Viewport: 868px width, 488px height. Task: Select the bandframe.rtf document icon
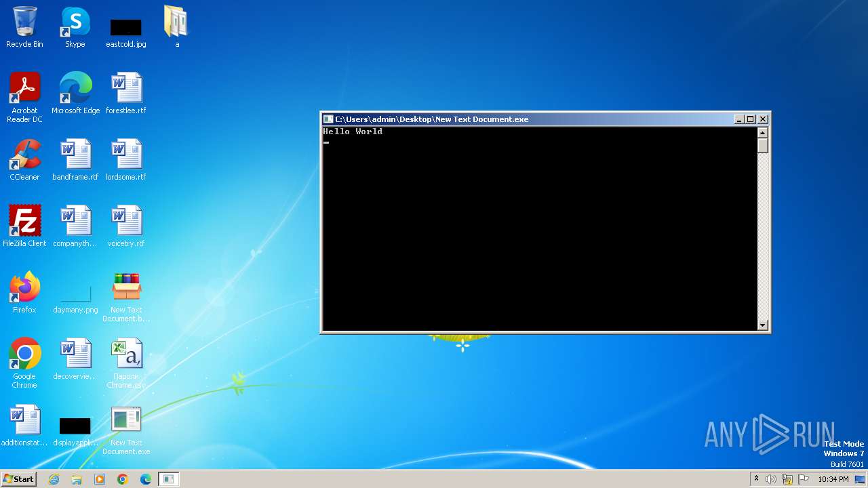click(75, 160)
